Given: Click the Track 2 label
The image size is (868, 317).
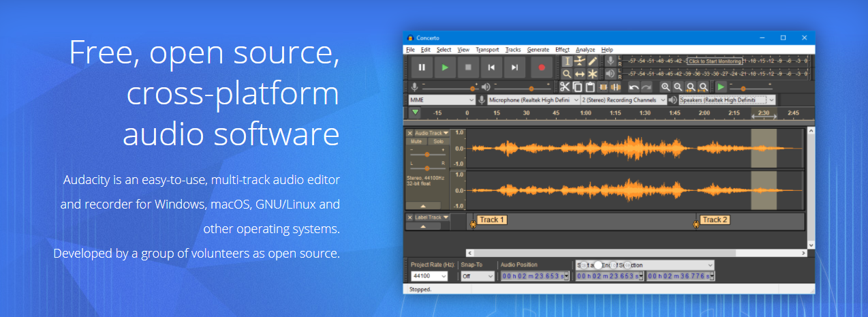Looking at the screenshot, I should click(715, 220).
